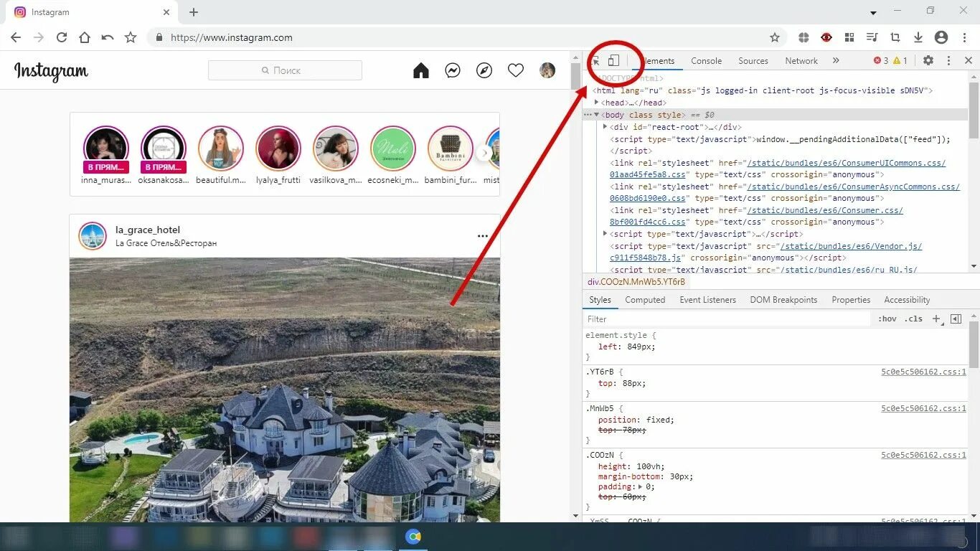
Task: Click the red eye extension icon
Action: [826, 37]
